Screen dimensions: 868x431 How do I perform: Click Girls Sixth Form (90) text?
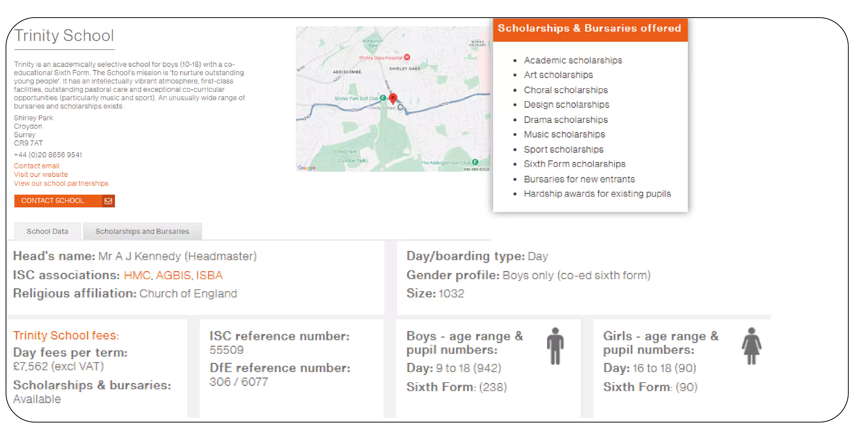click(650, 387)
